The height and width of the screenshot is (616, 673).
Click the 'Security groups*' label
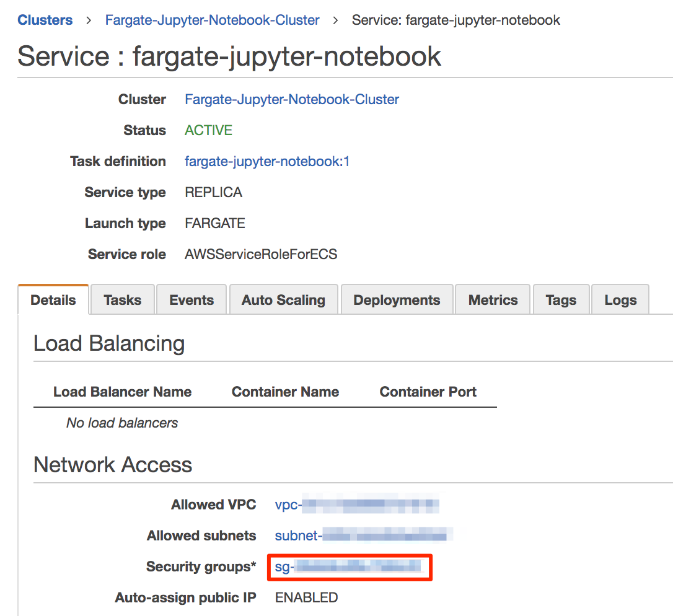point(201,566)
